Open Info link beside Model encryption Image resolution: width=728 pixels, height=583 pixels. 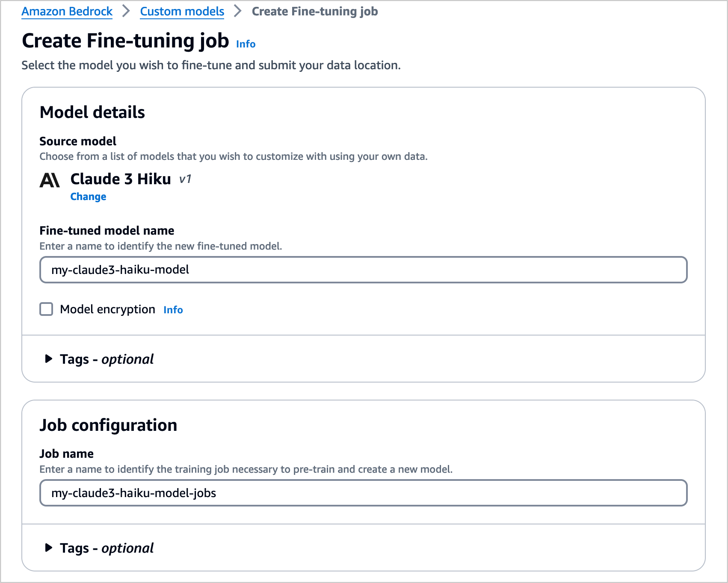[173, 310]
